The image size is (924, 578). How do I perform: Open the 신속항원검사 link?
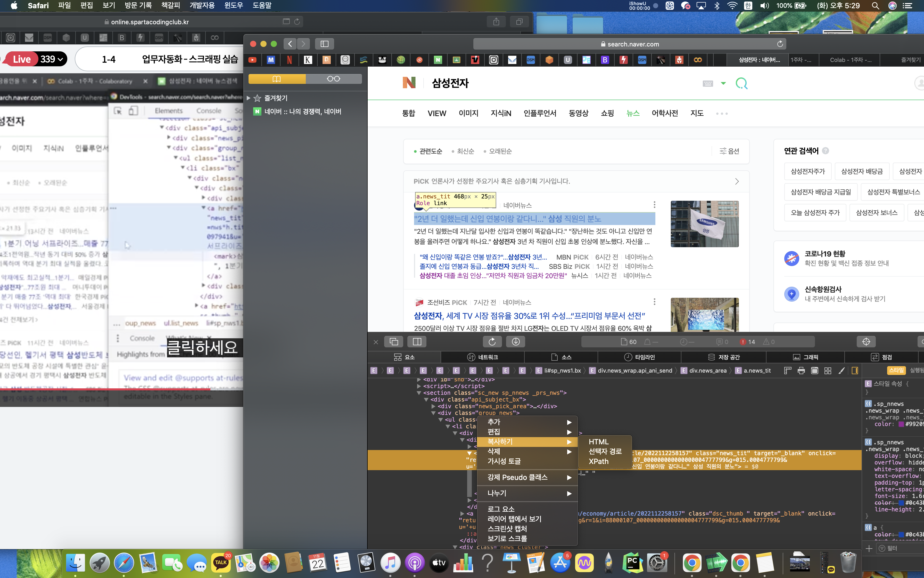coord(823,289)
